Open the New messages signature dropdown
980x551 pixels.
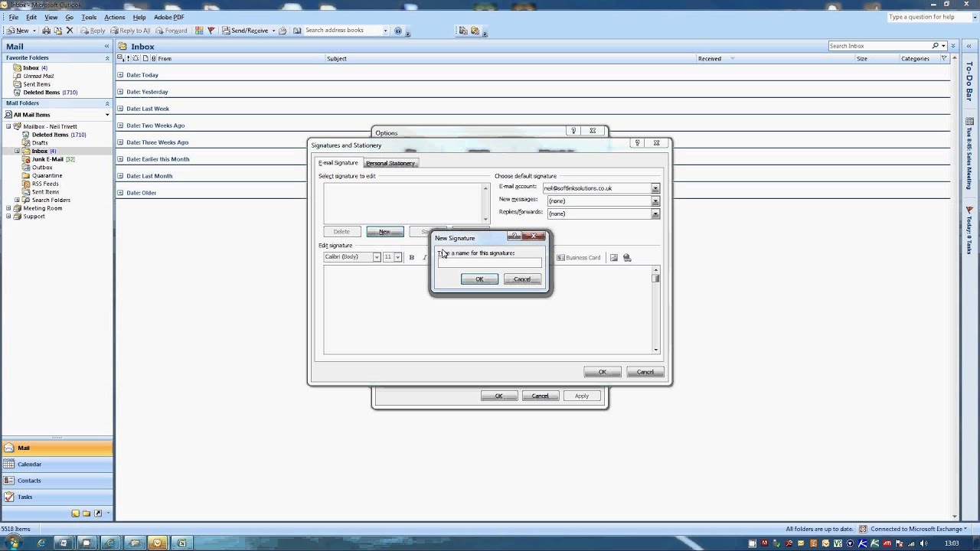[x=655, y=201]
